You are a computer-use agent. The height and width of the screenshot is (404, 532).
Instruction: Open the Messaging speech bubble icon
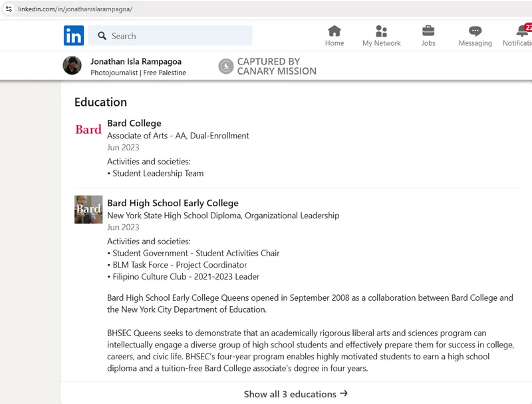[475, 31]
